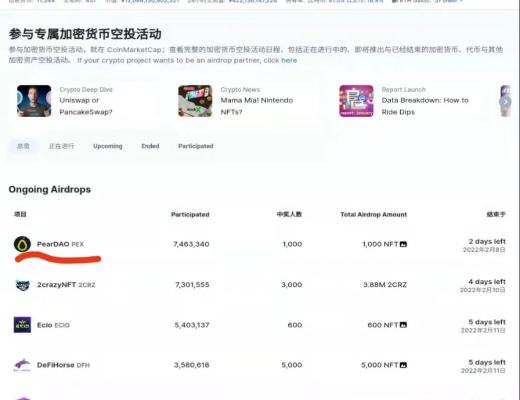
Task: Click the 3.88M 2CRZ amount
Action: coord(385,285)
